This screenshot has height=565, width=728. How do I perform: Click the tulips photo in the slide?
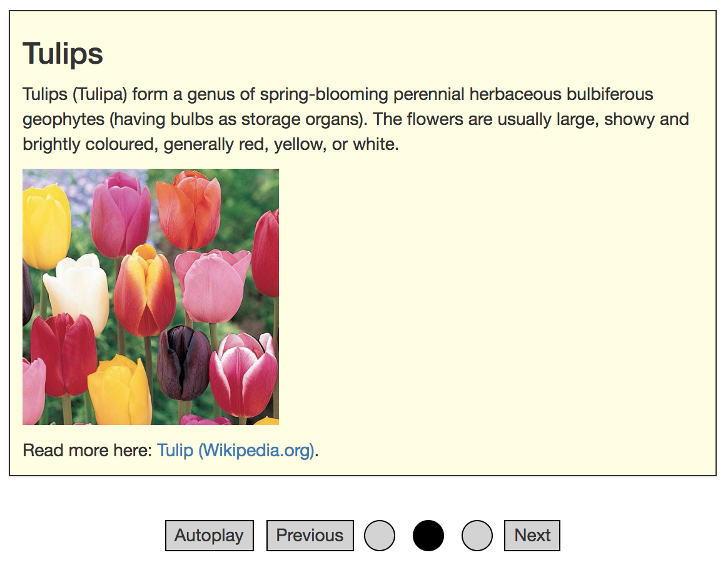[151, 297]
